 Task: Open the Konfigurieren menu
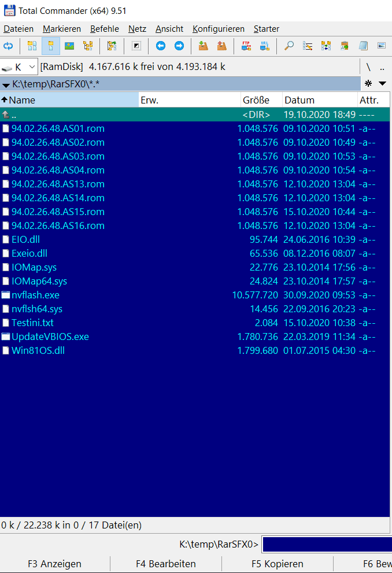point(219,29)
